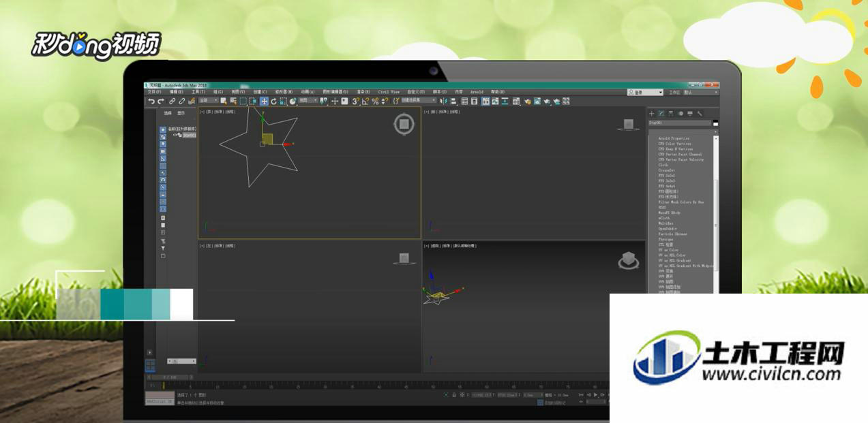The width and height of the screenshot is (868, 423).
Task: Open the 文件(F) menu
Action: 154,92
